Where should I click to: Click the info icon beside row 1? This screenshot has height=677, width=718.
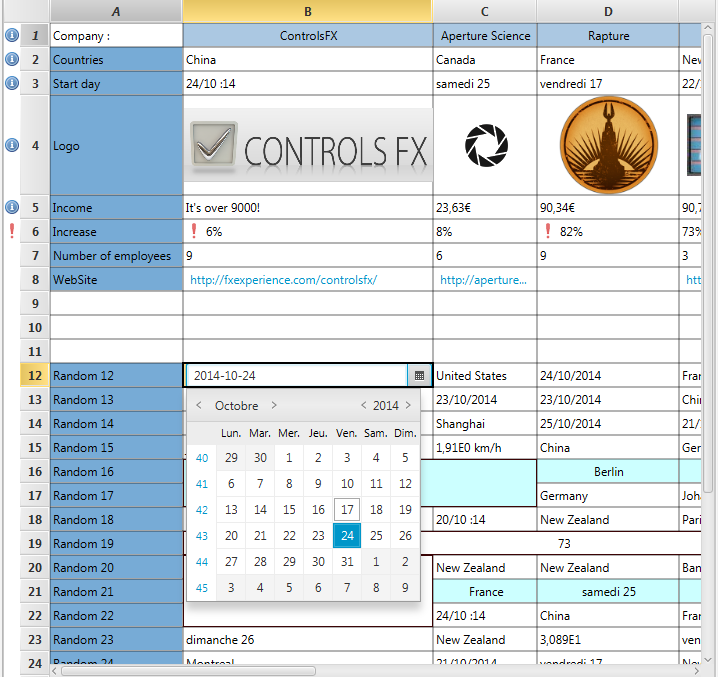click(12, 35)
